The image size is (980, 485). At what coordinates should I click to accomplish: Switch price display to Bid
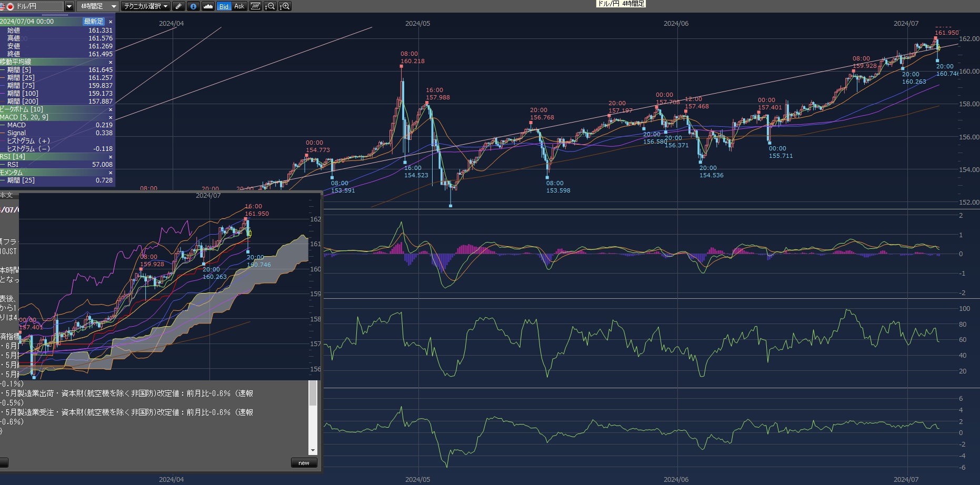(x=224, y=6)
